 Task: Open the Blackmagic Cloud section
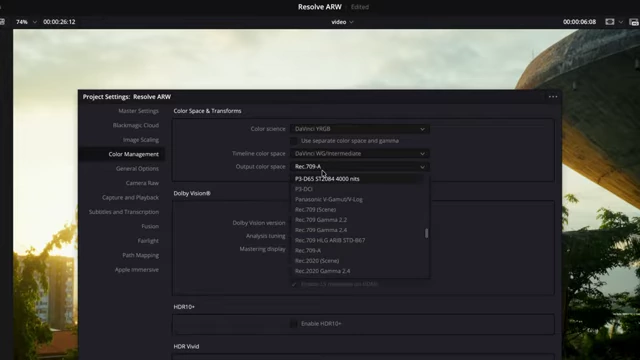click(x=136, y=125)
